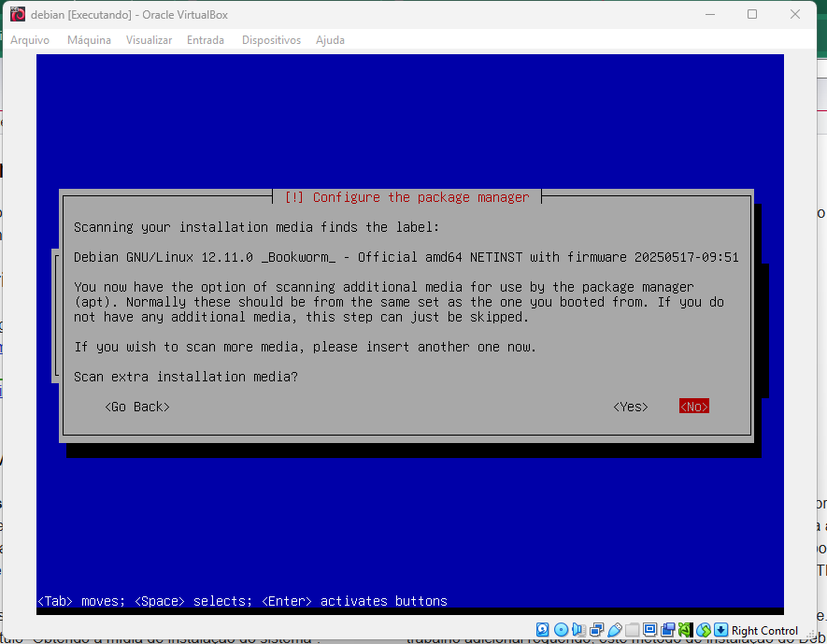The height and width of the screenshot is (644, 827).
Task: Click the USB devices status icon
Action: tap(615, 630)
